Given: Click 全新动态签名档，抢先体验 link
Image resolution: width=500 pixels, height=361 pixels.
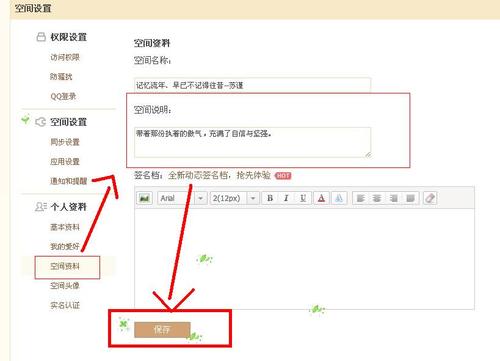Looking at the screenshot, I should 219,175.
